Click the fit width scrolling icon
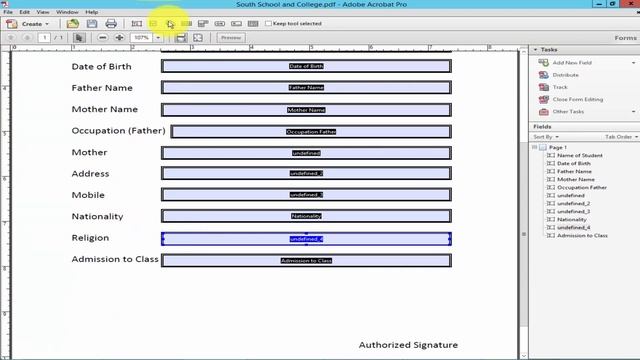 (x=181, y=38)
